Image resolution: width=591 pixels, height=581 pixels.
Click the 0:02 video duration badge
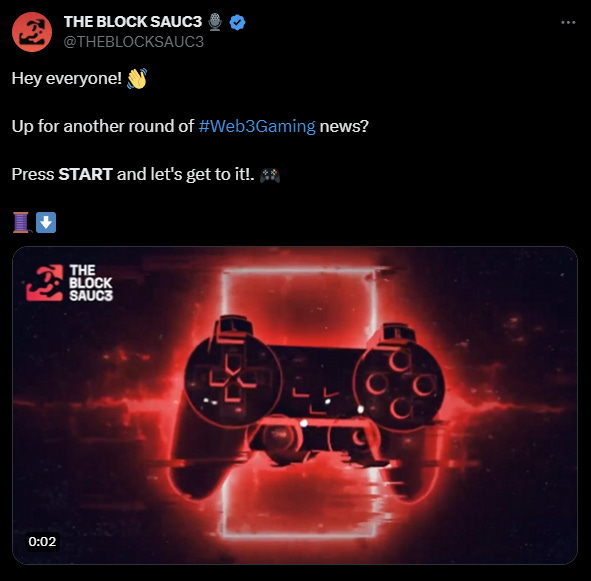click(x=42, y=541)
